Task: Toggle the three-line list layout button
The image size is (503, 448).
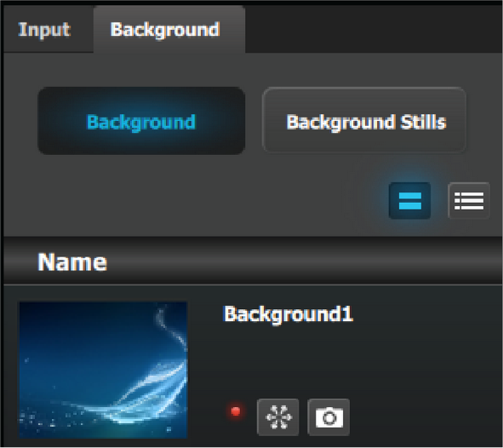Action: (469, 200)
